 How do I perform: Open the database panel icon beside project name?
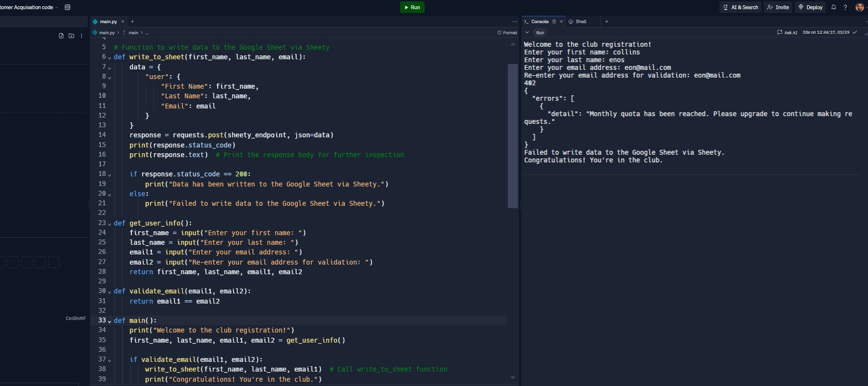[x=68, y=7]
